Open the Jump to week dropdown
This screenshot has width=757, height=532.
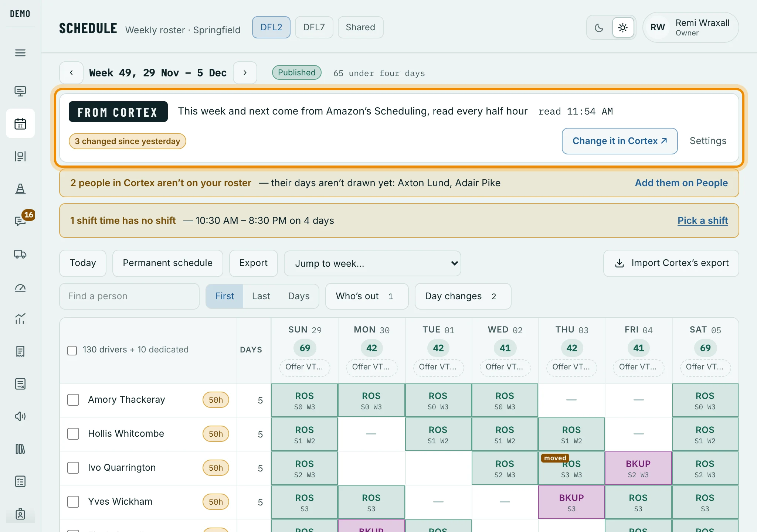pyautogui.click(x=372, y=263)
